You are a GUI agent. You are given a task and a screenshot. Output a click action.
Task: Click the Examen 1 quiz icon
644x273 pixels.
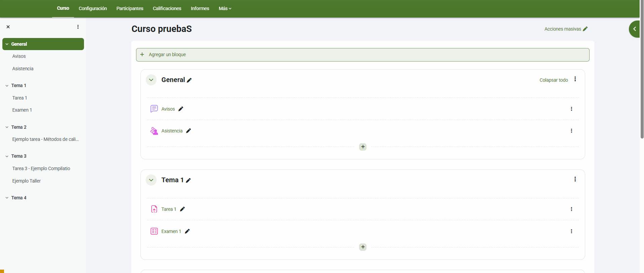point(154,231)
